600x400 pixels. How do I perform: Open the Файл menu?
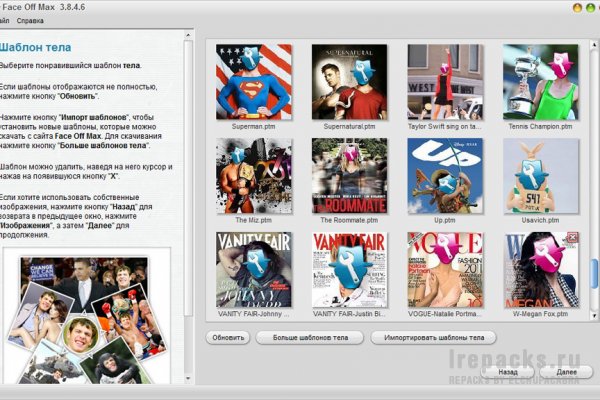[x=4, y=21]
